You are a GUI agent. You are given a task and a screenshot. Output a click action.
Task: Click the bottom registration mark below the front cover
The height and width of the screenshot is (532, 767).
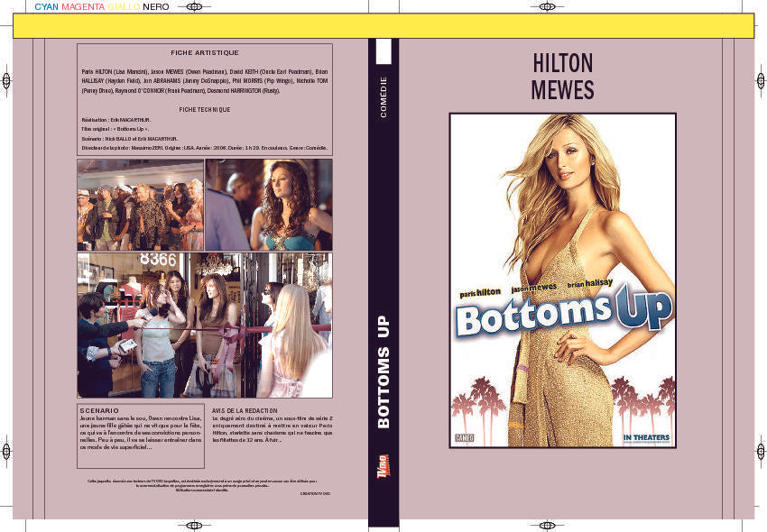[547, 526]
